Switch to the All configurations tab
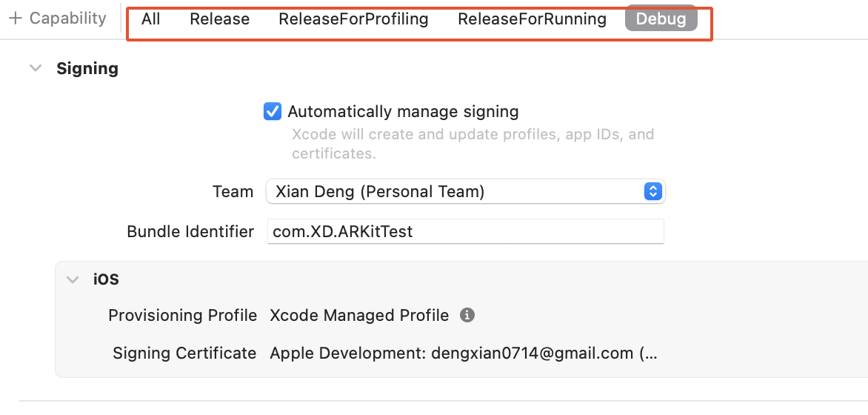The height and width of the screenshot is (415, 868). point(150,19)
